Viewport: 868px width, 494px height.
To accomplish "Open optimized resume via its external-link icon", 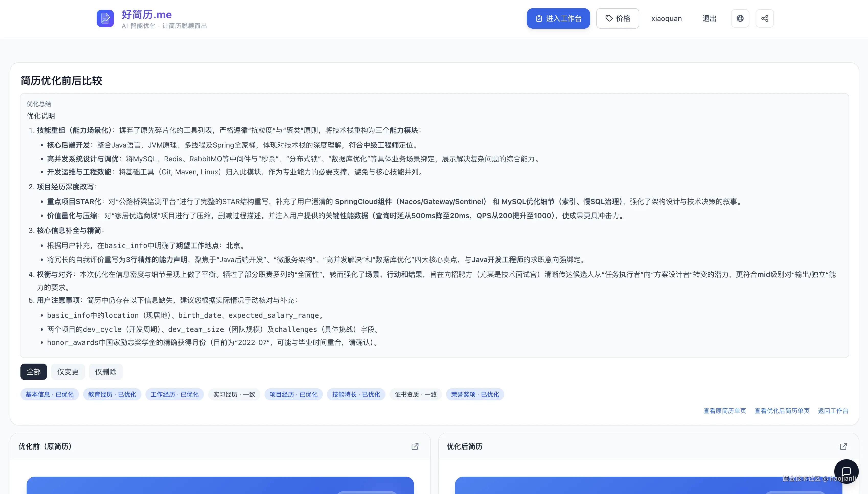I will [843, 446].
